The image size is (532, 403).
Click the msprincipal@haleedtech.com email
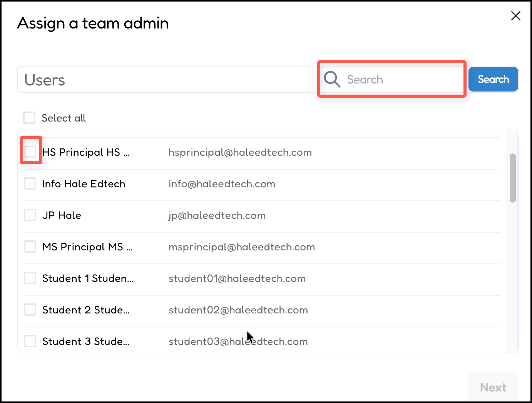tap(241, 247)
